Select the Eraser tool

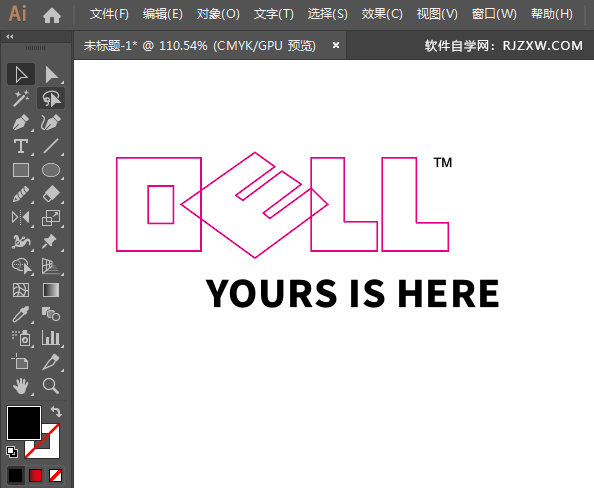(51, 194)
